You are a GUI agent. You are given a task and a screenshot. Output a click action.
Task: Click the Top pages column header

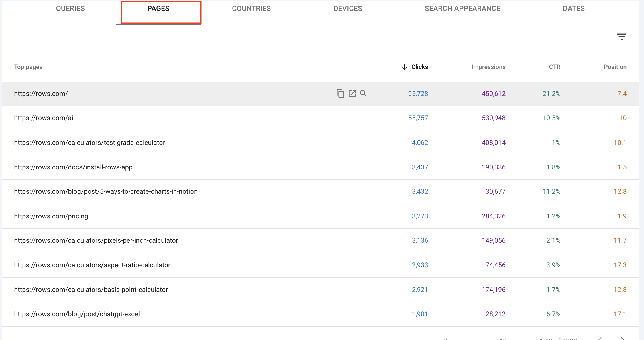28,67
